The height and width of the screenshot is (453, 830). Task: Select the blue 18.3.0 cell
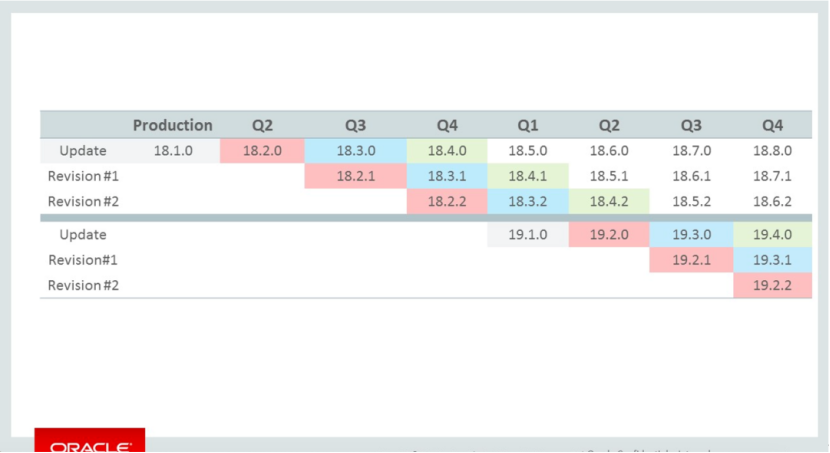355,151
